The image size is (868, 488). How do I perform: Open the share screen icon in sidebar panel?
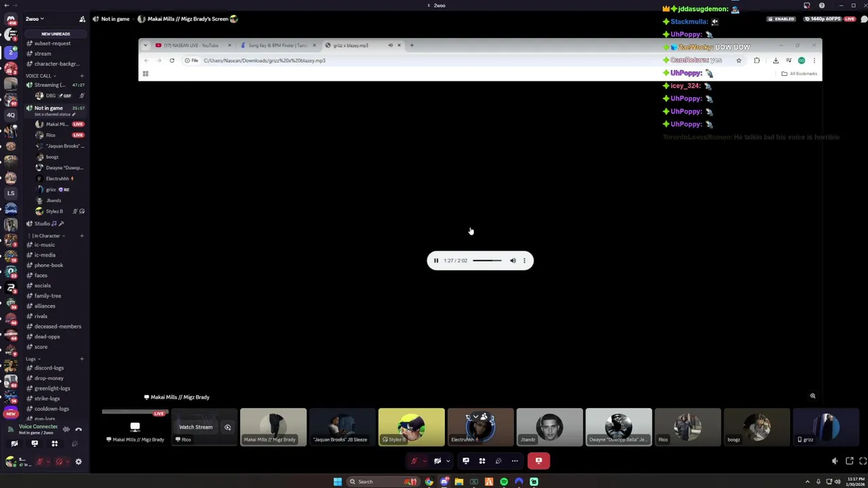35,444
